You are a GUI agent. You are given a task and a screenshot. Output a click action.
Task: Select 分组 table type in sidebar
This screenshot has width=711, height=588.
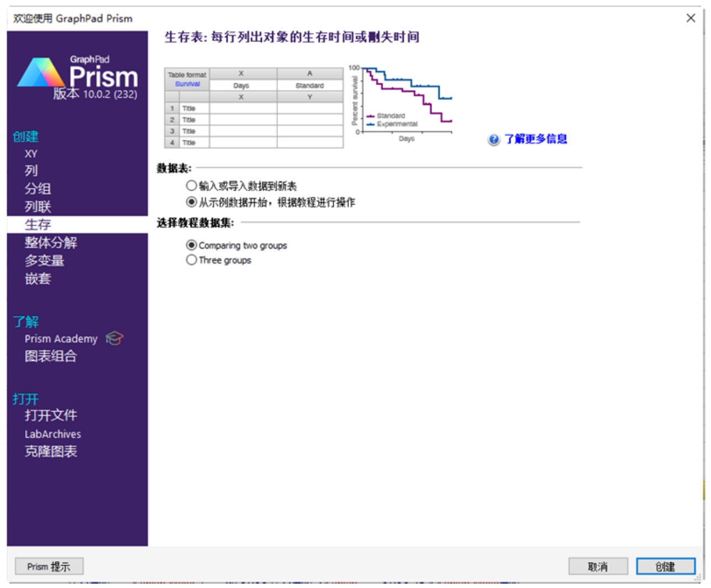click(38, 189)
